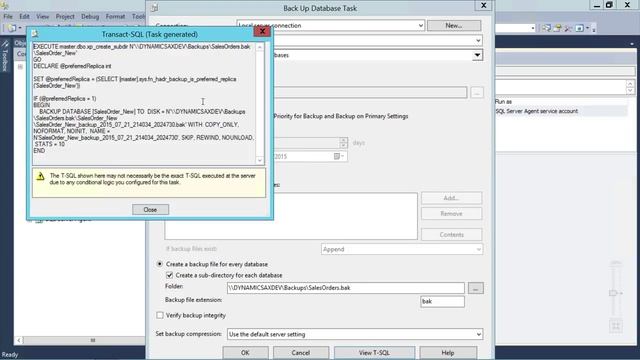Click the Add... button
This screenshot has width=640, height=360.
point(451,198)
